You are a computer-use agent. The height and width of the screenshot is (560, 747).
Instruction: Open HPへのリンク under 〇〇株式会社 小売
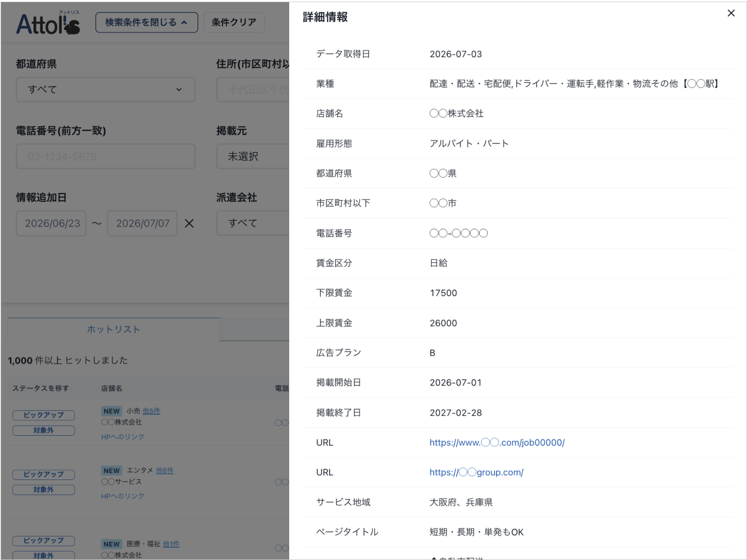point(123,437)
